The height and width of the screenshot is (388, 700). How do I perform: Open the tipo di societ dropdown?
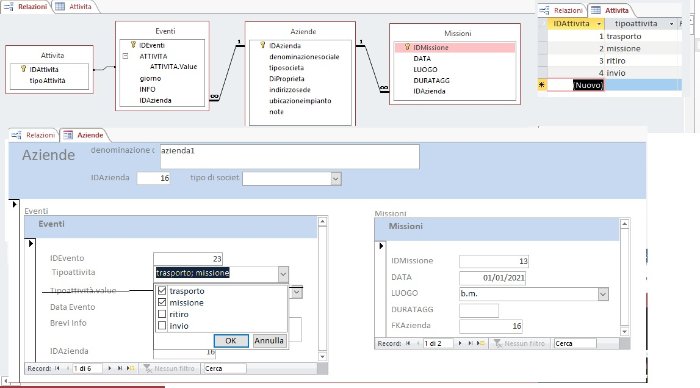pyautogui.click(x=336, y=179)
